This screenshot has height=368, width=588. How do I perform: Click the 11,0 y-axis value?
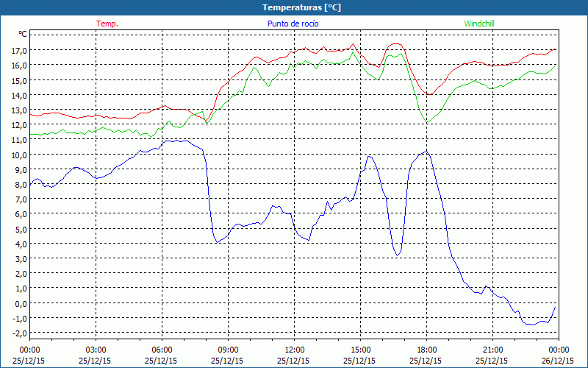pos(21,140)
